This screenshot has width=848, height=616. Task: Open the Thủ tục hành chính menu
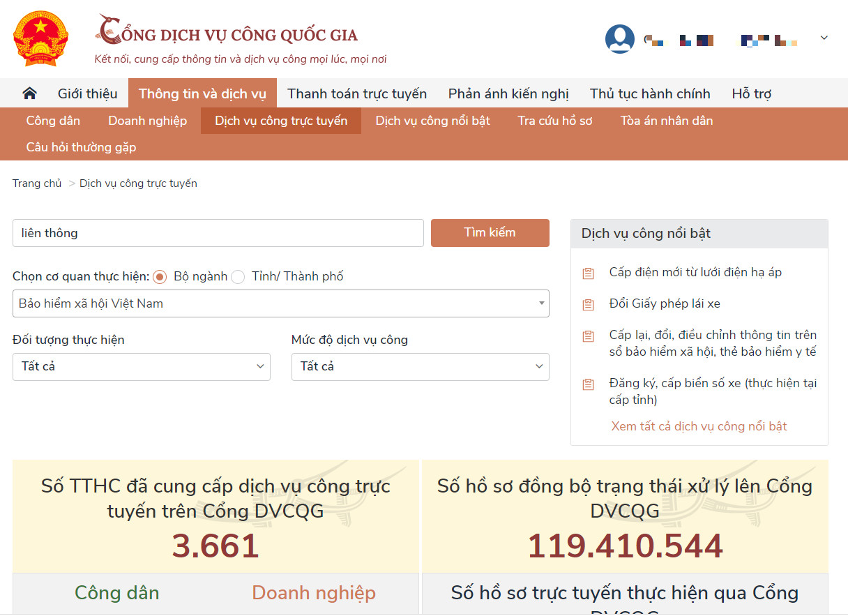pos(650,93)
